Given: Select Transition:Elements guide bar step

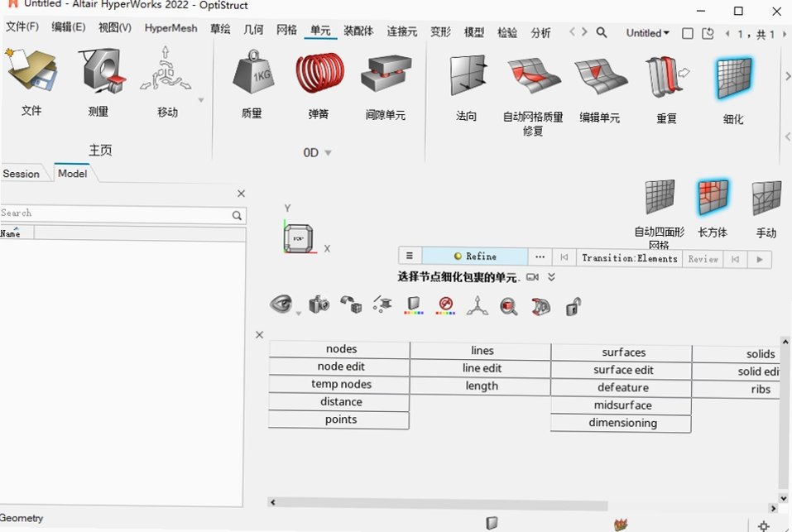Looking at the screenshot, I should pos(629,258).
